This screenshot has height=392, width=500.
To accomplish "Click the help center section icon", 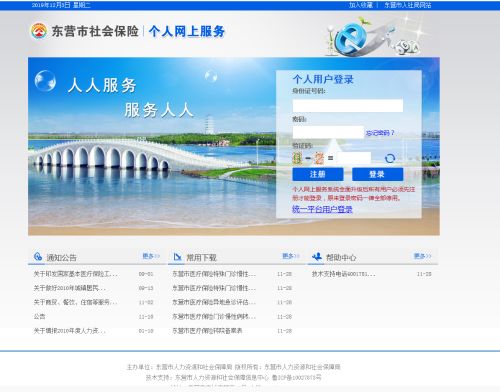I will tap(317, 256).
